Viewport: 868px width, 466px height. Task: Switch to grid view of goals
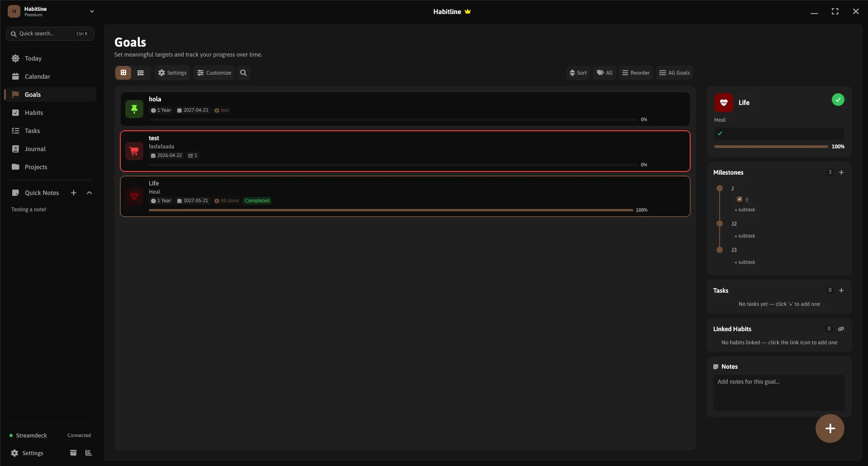point(123,73)
